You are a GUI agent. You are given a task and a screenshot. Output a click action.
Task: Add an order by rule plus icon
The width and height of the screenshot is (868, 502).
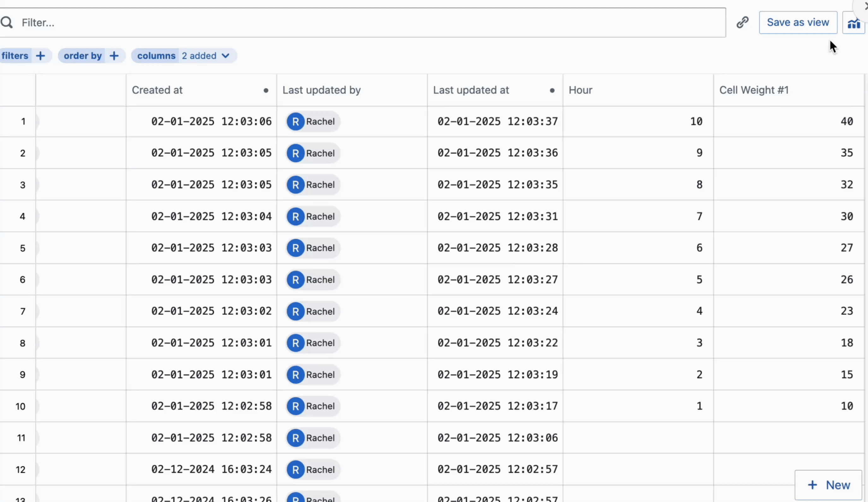(x=114, y=56)
